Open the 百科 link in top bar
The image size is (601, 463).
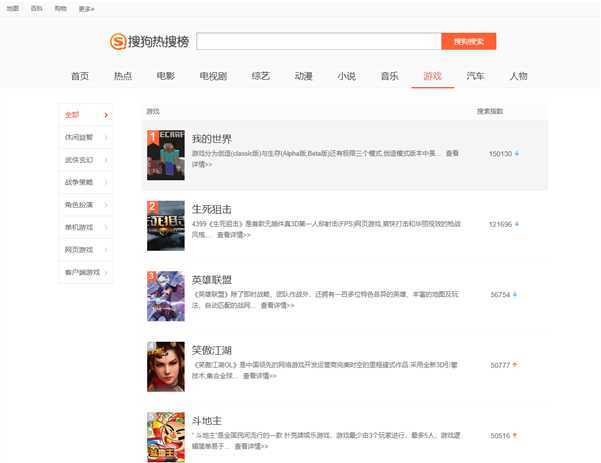[x=36, y=8]
